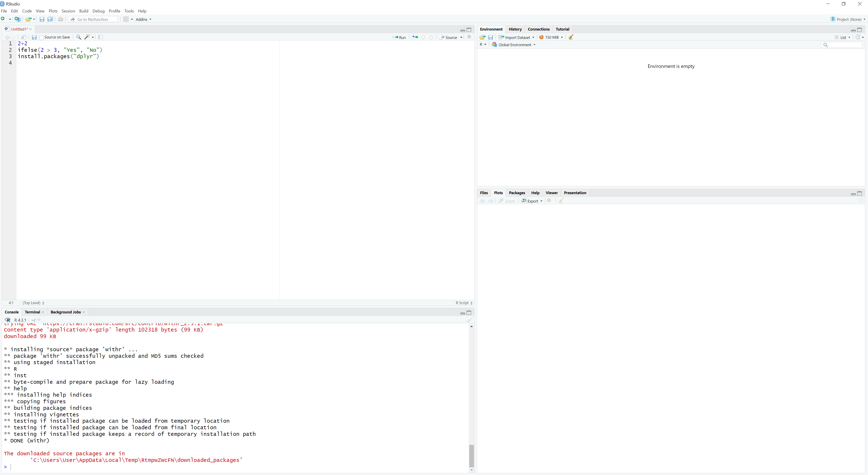Screen dimensions: 868x475
Task: Clear environment objects with the broom icon
Action: click(x=571, y=37)
